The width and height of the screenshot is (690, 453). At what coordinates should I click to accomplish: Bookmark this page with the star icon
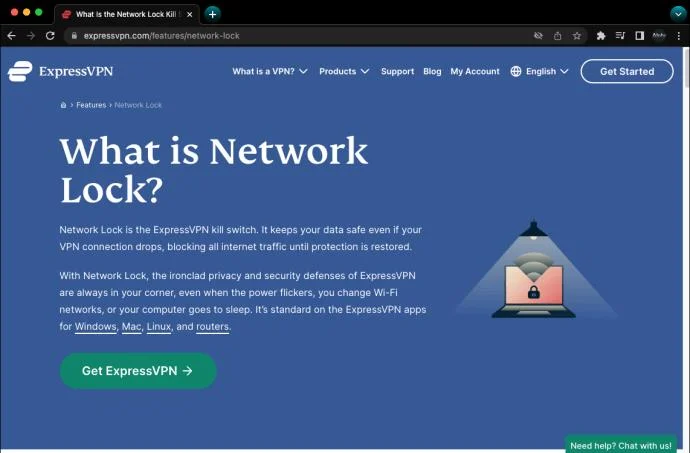pos(576,36)
